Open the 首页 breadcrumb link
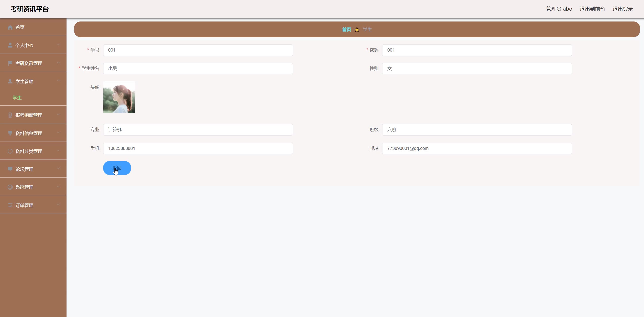Image resolution: width=644 pixels, height=317 pixels. point(347,30)
